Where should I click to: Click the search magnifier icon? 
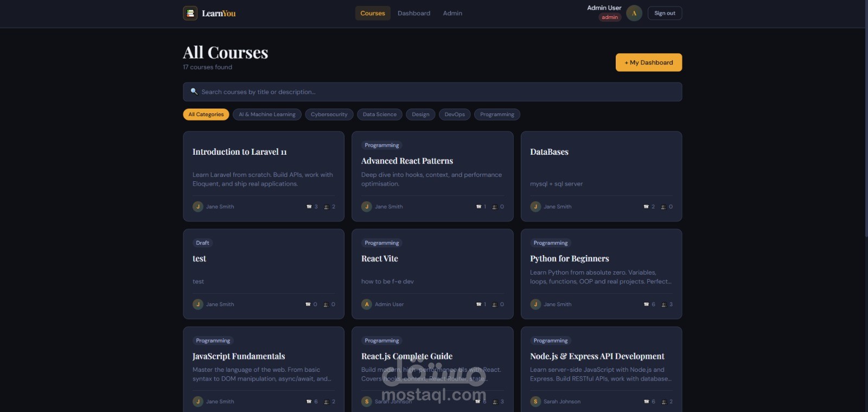click(194, 92)
